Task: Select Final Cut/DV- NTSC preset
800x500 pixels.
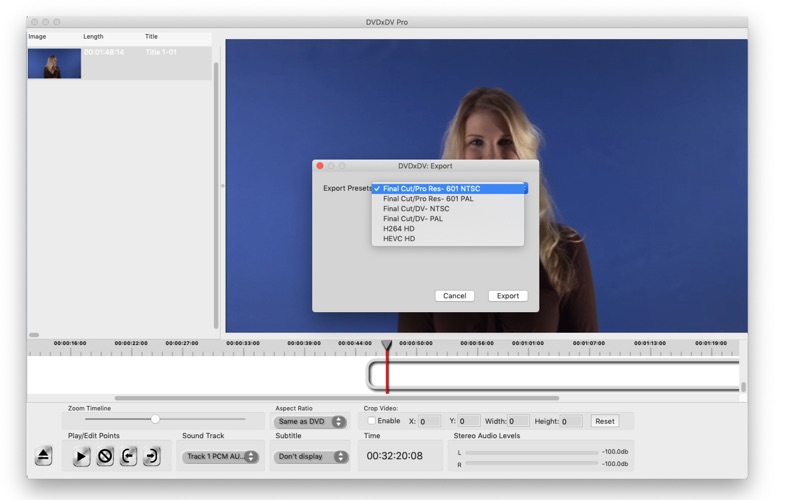Action: pos(416,209)
